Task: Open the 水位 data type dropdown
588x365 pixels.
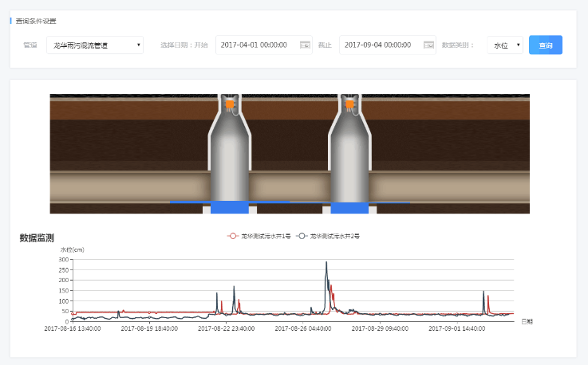Action: click(505, 45)
